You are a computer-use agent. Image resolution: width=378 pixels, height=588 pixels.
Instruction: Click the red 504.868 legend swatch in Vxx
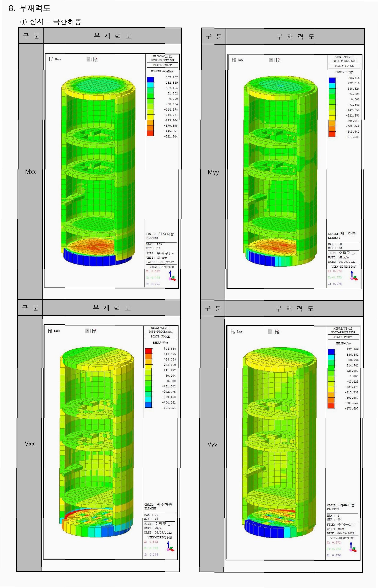coord(149,351)
